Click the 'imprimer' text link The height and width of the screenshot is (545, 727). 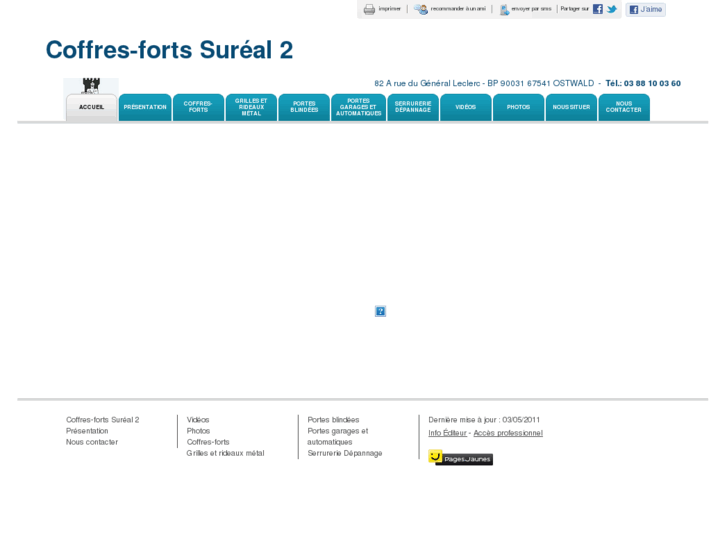pyautogui.click(x=389, y=9)
